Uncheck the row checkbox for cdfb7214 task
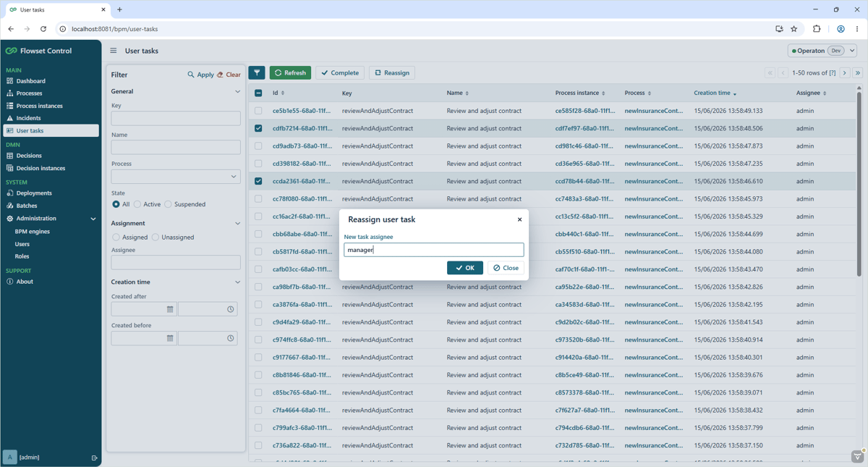868x467 pixels. [x=258, y=128]
